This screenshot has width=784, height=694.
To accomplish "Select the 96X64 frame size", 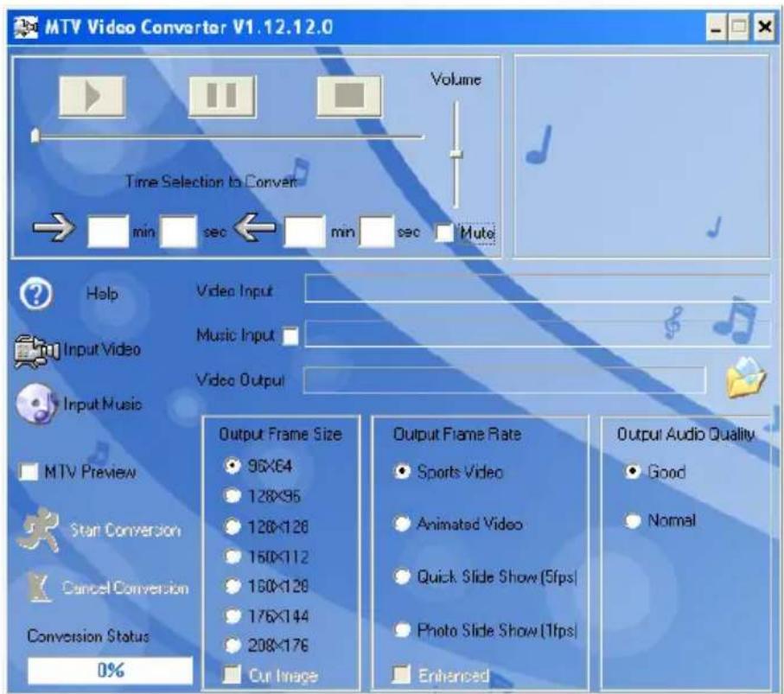I will point(232,466).
